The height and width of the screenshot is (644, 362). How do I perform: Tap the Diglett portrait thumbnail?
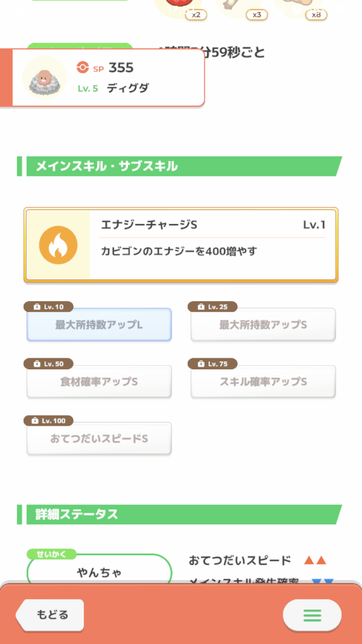(45, 77)
